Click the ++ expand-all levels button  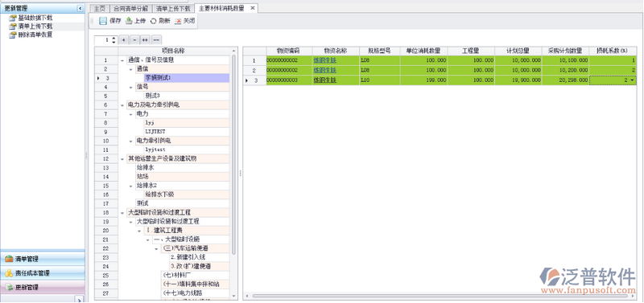[145, 40]
